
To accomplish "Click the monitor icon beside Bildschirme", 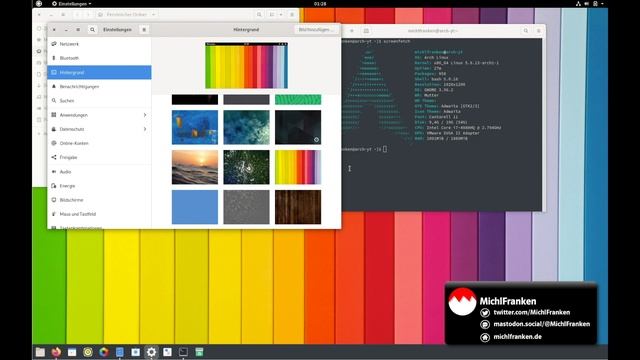I will [54, 200].
